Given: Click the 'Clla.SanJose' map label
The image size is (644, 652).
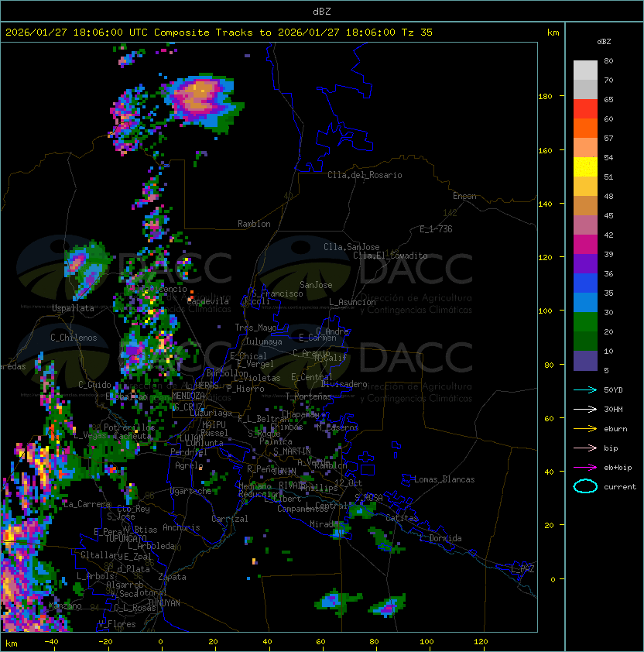Looking at the screenshot, I should click(351, 247).
